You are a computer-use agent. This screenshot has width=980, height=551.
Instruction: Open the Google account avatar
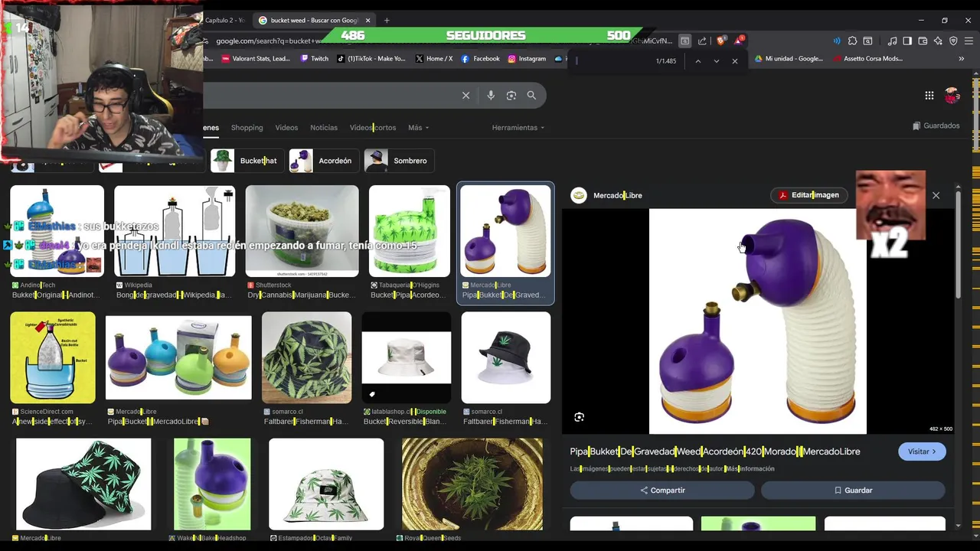click(x=952, y=95)
